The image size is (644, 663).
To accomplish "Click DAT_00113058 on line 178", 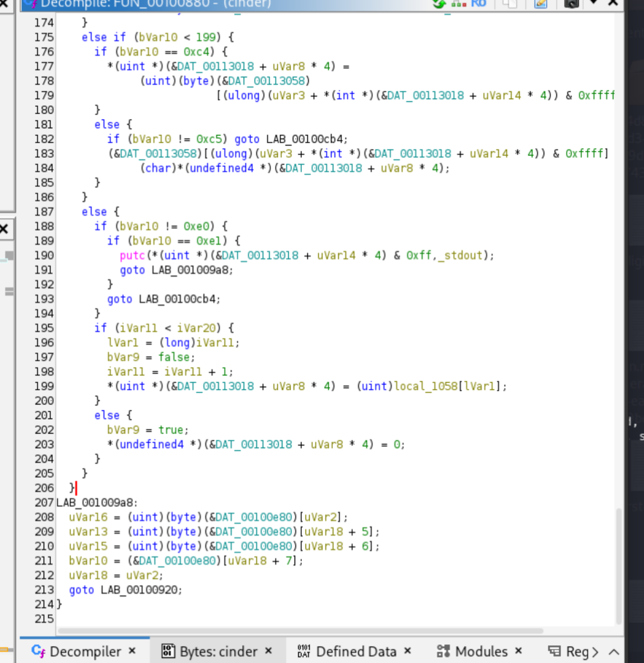I will pos(267,81).
